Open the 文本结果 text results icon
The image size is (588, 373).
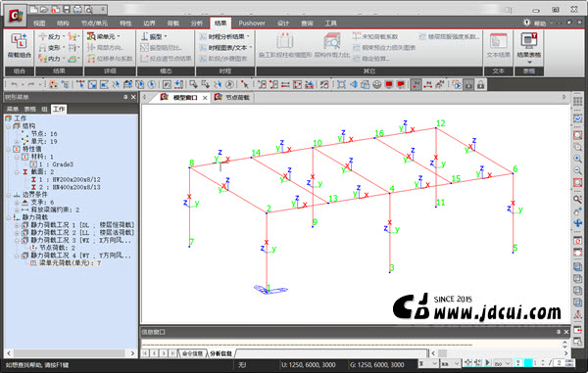click(x=498, y=46)
